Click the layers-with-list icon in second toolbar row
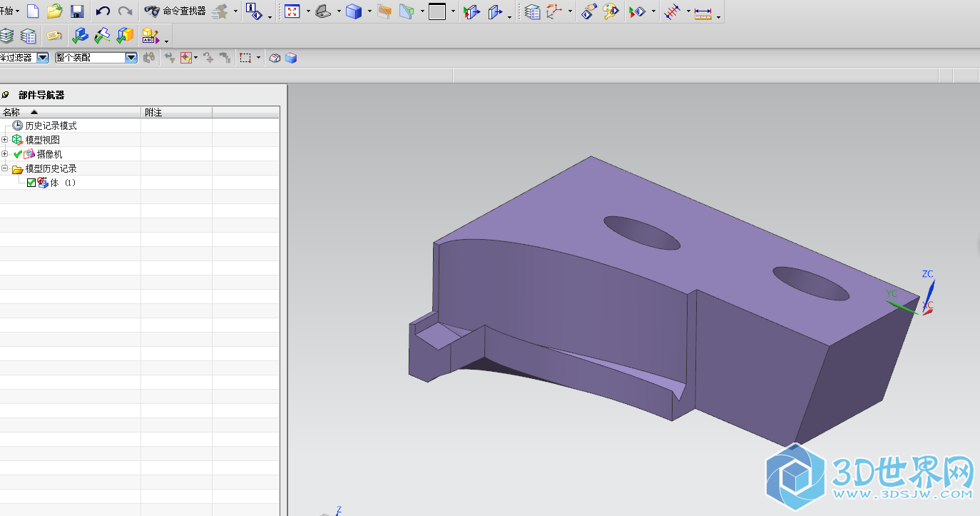This screenshot has height=516, width=980. (x=29, y=35)
